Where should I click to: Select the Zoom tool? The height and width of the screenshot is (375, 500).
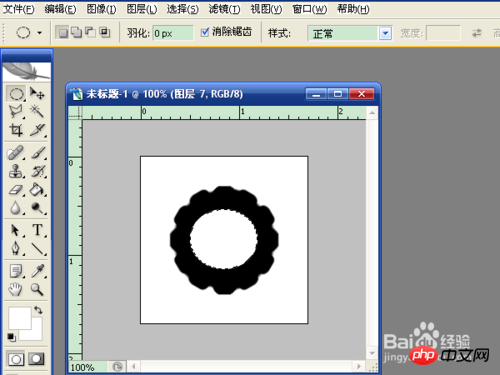[x=37, y=289]
